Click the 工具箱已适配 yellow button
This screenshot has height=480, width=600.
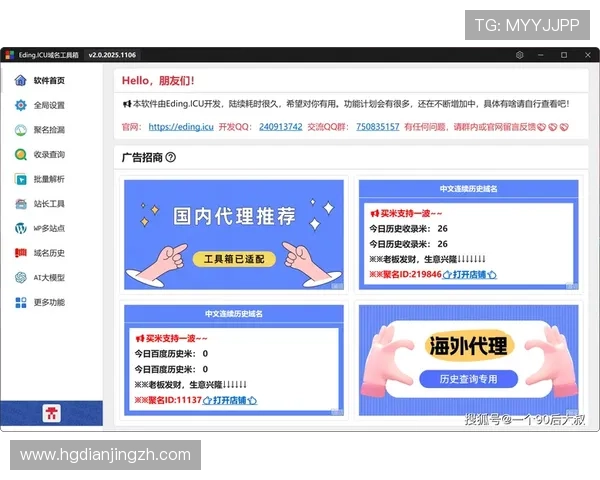(234, 259)
